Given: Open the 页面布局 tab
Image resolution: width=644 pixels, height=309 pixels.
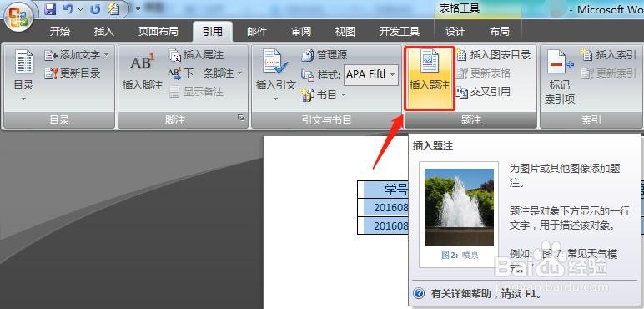Looking at the screenshot, I should [158, 31].
